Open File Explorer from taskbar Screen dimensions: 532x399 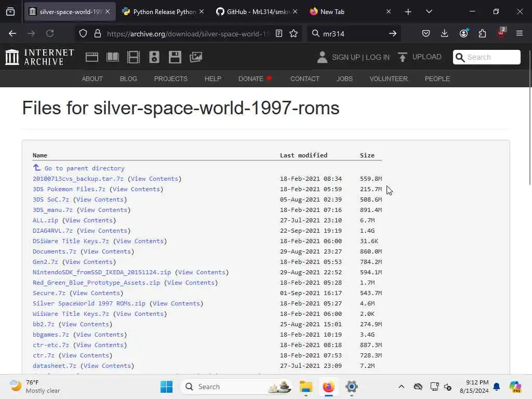(x=305, y=387)
